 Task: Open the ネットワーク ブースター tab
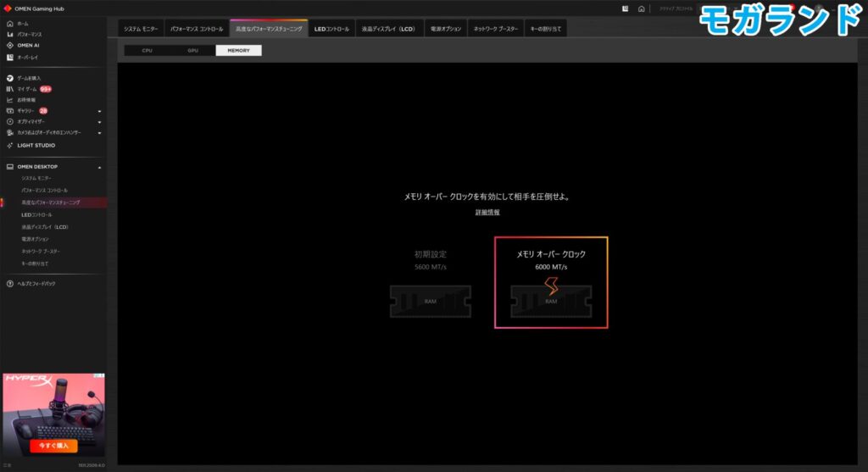496,29
